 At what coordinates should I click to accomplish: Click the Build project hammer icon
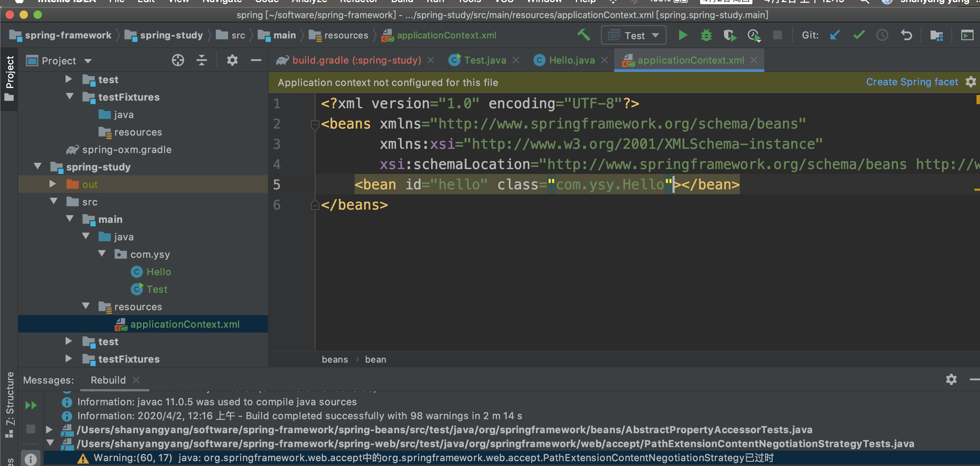coord(584,35)
